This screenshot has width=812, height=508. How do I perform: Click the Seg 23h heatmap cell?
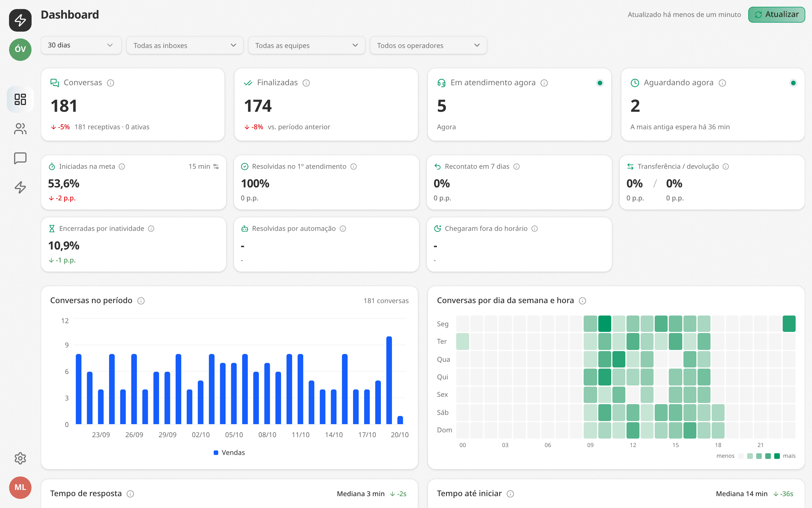tap(789, 323)
